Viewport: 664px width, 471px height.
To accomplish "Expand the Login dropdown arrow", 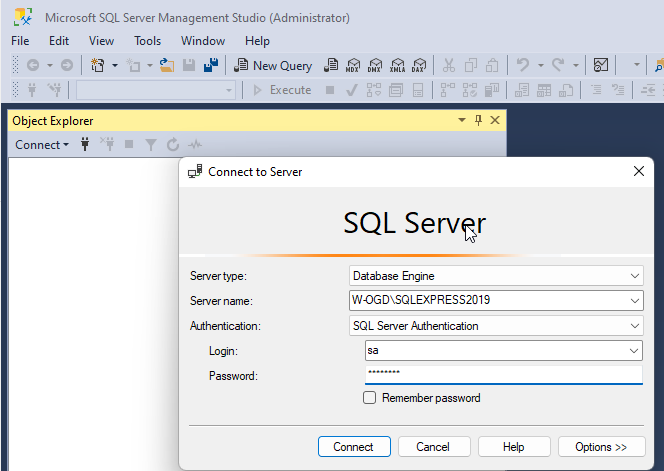I will pyautogui.click(x=635, y=351).
